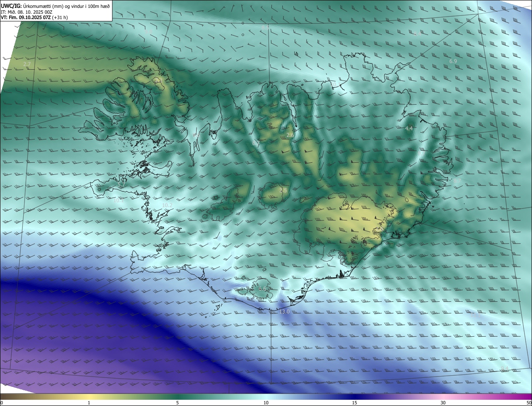Click the 2.6 value label on the map
532x406 pixels.
290,135
